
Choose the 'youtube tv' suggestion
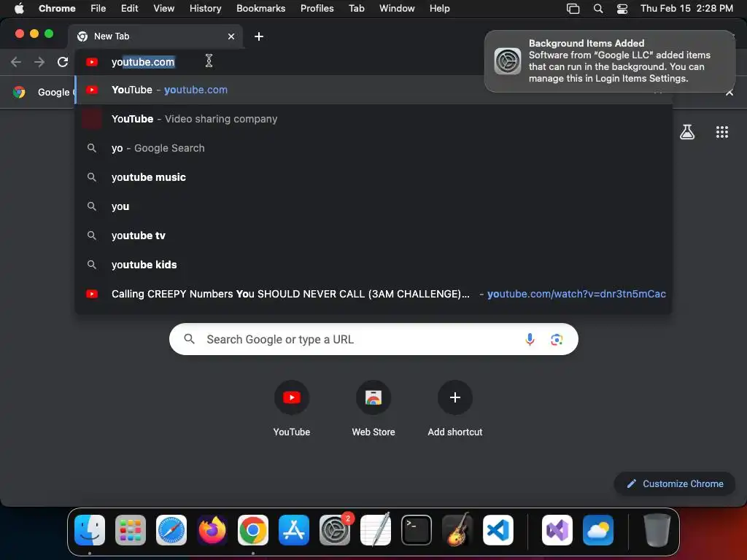tap(373, 236)
